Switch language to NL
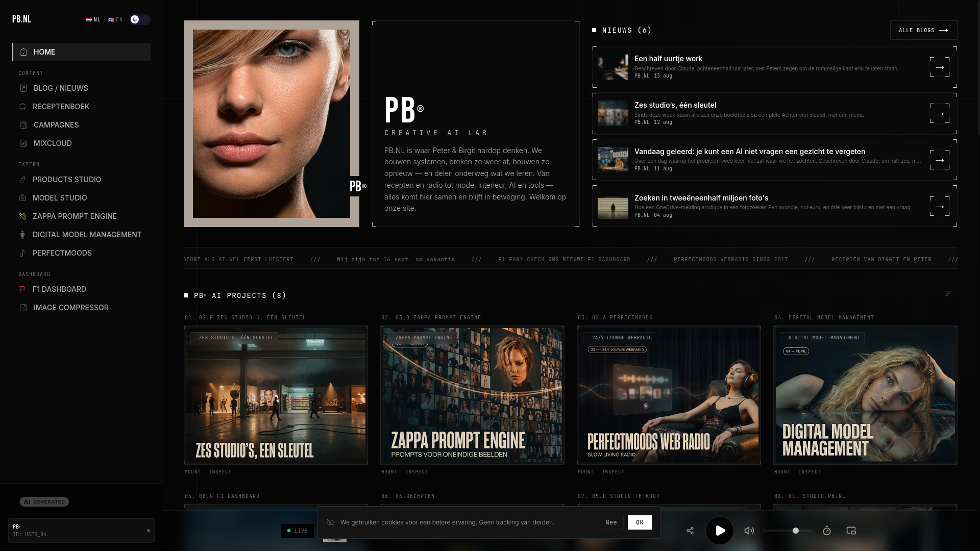The width and height of the screenshot is (980, 551). tap(93, 20)
